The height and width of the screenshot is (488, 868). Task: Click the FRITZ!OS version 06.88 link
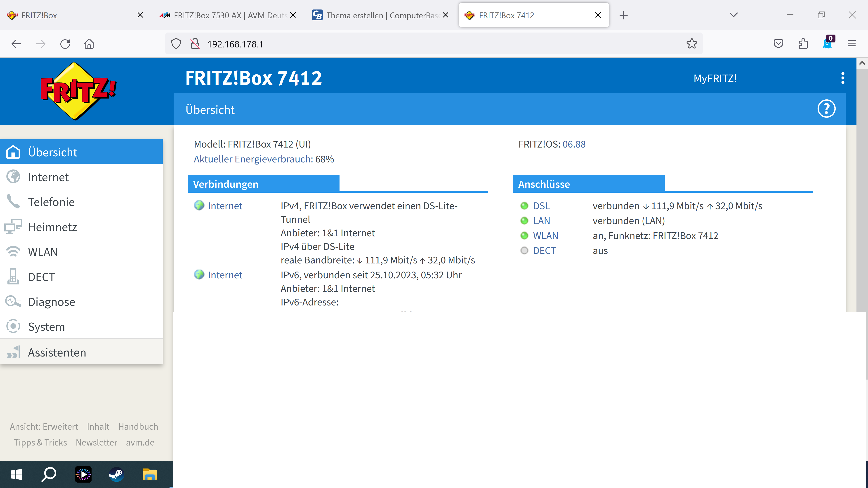(574, 144)
